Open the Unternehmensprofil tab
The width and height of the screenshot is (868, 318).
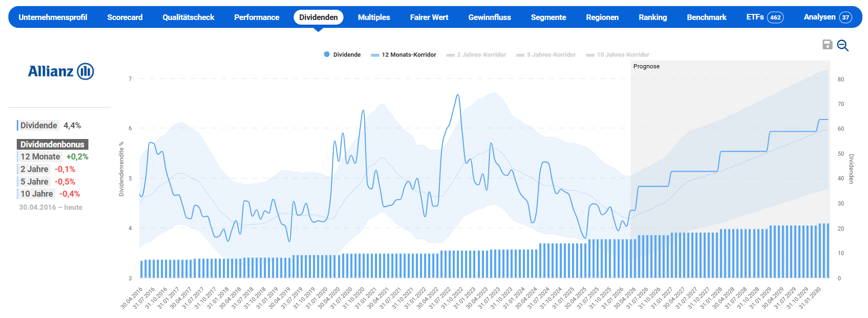(x=53, y=17)
